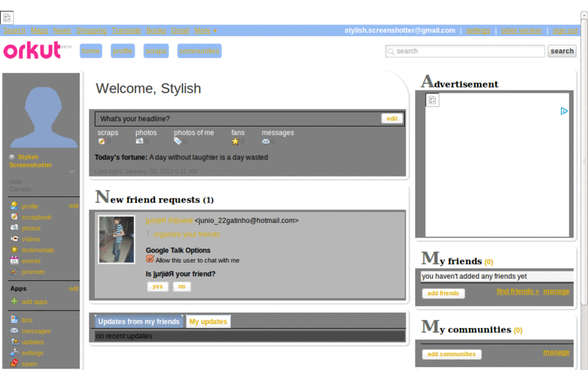Screen dimensions: 588x370
Task: Switch to the My updates tab
Action: pos(208,321)
